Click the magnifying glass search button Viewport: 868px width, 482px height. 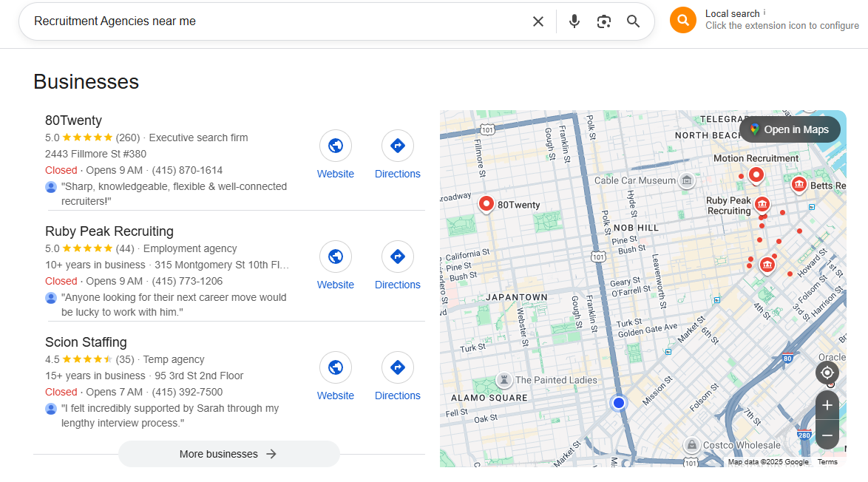point(634,21)
